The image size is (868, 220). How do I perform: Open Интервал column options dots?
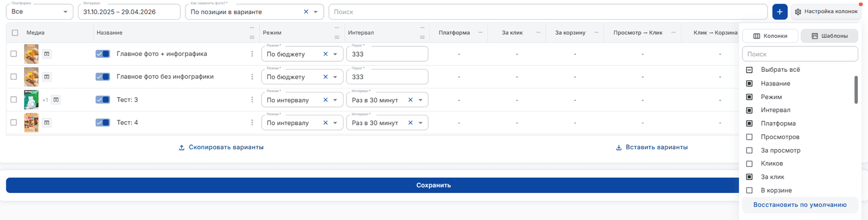pyautogui.click(x=422, y=28)
